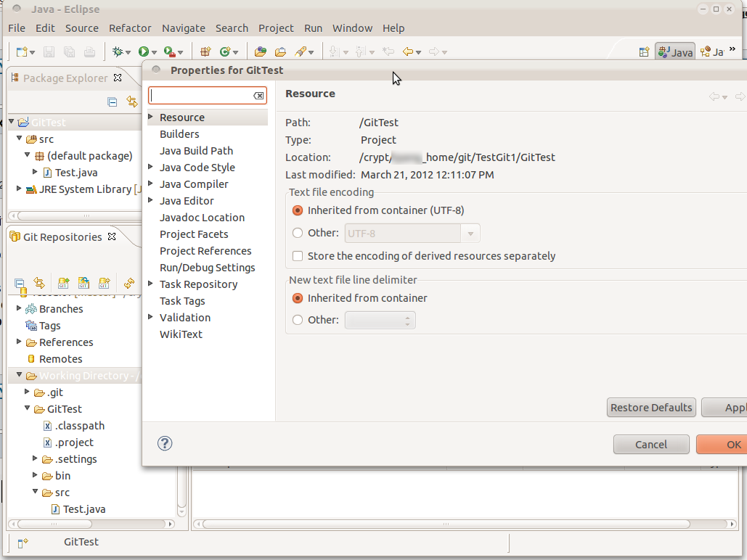Open dialog help question mark icon

click(x=165, y=443)
